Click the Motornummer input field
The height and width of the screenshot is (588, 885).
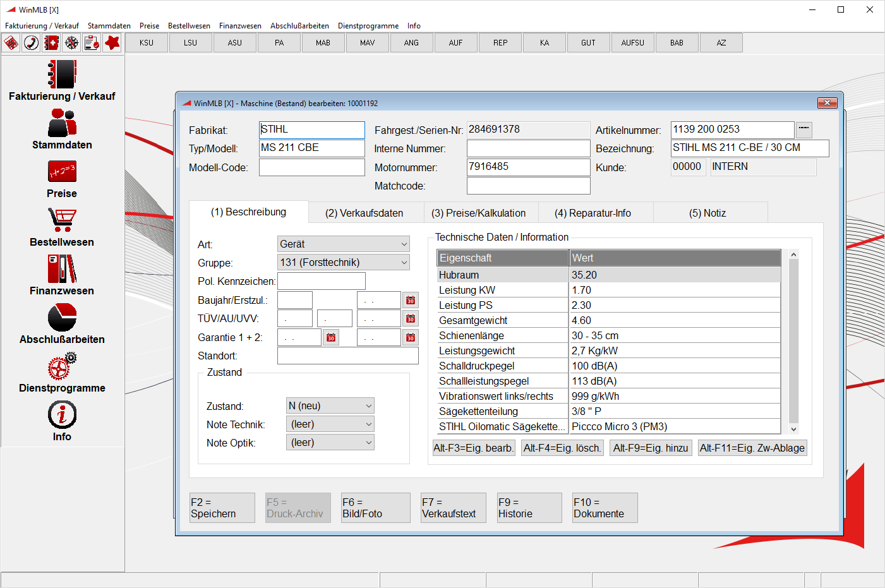click(529, 167)
